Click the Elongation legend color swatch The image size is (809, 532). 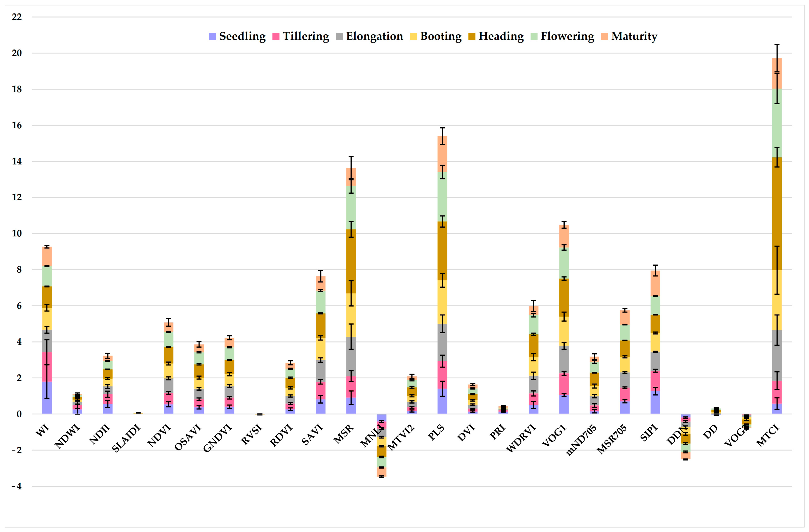(339, 37)
